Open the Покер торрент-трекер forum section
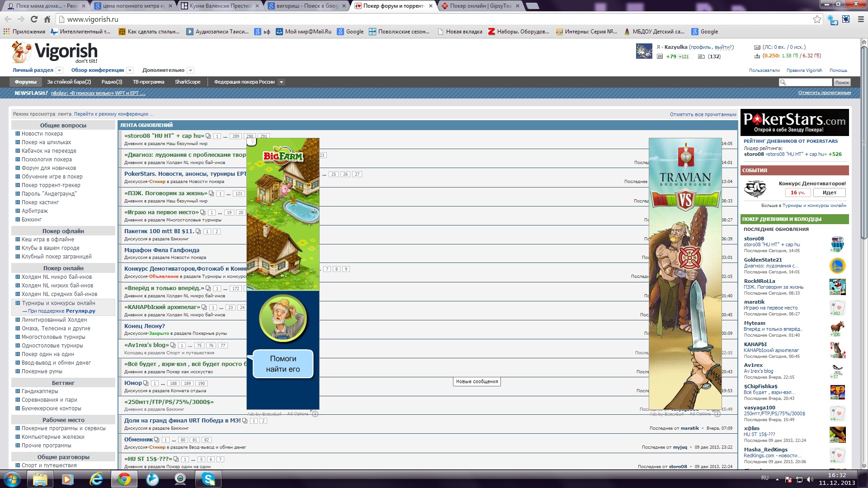Image resolution: width=868 pixels, height=488 pixels. pos(51,185)
